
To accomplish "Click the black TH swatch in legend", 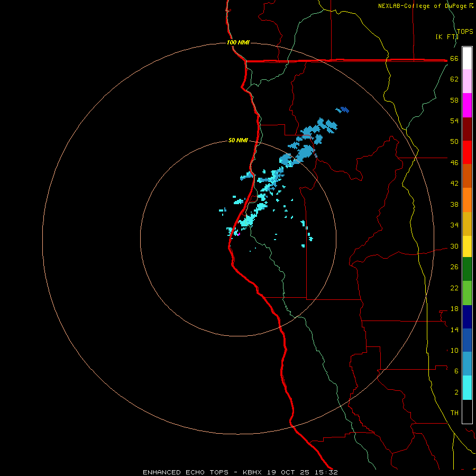I will tap(467, 411).
